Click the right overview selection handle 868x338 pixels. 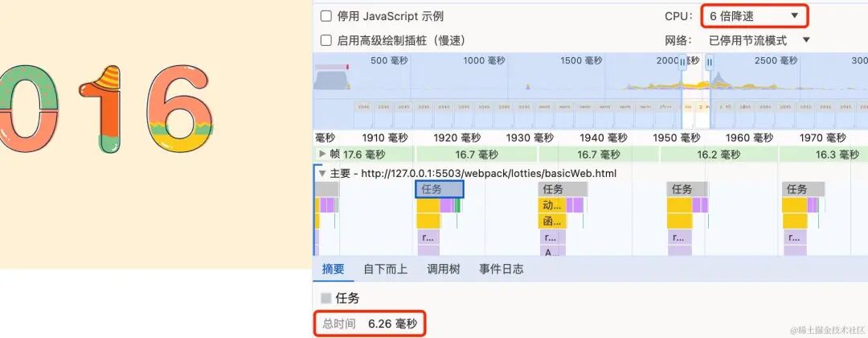pos(709,62)
